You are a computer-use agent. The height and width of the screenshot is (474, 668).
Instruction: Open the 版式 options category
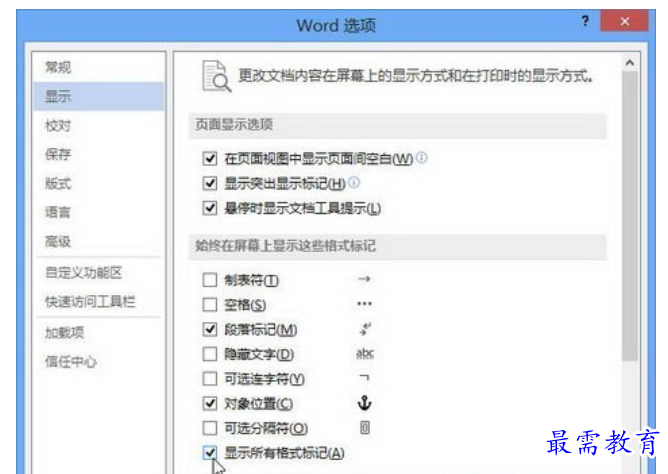[x=98, y=184]
